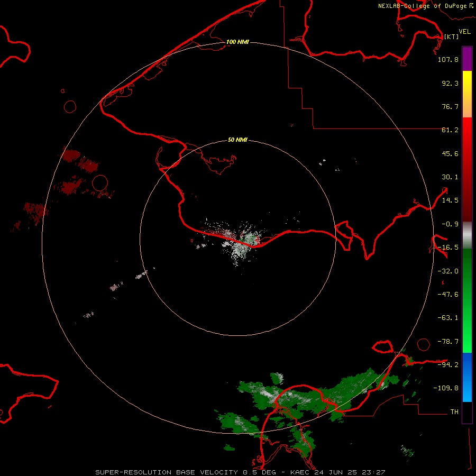Click the purple segment of velocity color bar

[467, 59]
